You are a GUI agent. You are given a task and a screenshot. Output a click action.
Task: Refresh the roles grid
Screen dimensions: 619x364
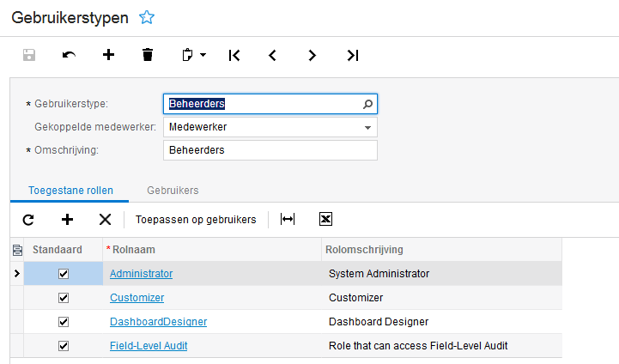(x=28, y=220)
